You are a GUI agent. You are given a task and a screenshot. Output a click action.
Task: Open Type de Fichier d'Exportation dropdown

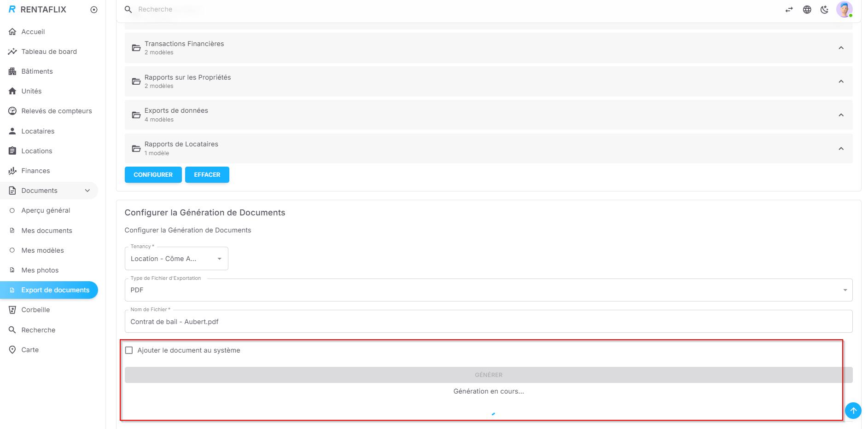pyautogui.click(x=488, y=290)
